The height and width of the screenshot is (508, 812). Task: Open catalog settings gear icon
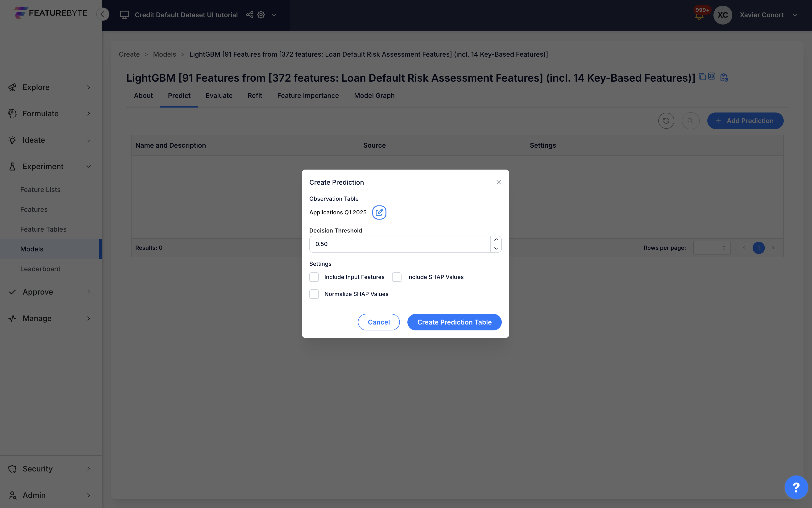point(261,15)
